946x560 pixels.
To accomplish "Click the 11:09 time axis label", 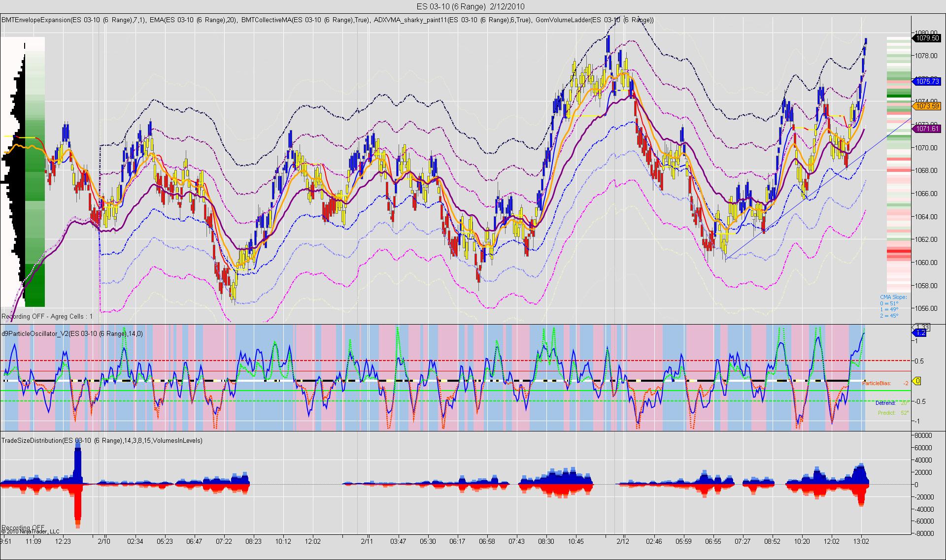I will [34, 541].
